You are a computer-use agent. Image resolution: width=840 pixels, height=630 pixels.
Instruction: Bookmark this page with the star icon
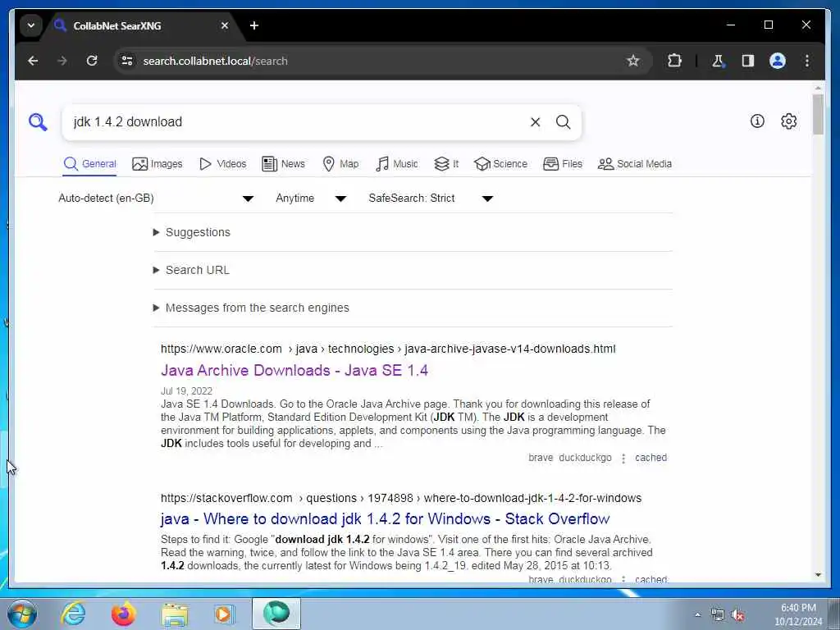point(632,61)
